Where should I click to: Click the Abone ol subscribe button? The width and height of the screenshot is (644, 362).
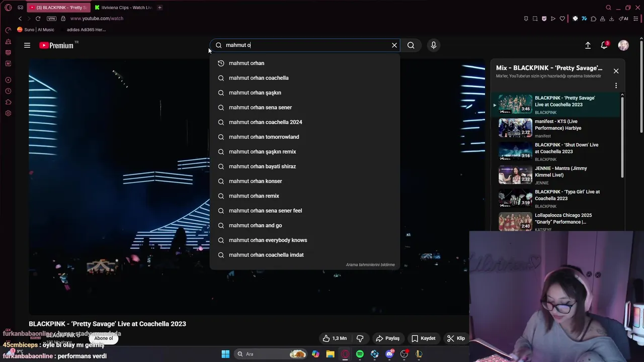[x=104, y=338]
